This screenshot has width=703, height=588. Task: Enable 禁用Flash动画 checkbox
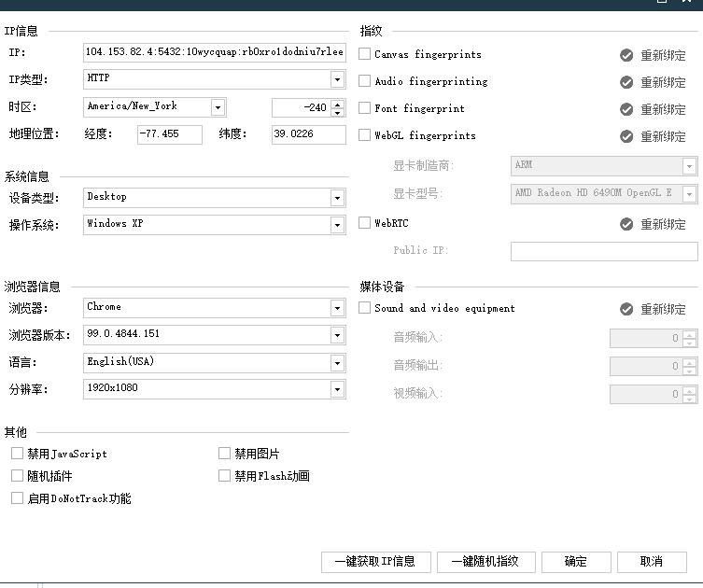[x=224, y=475]
